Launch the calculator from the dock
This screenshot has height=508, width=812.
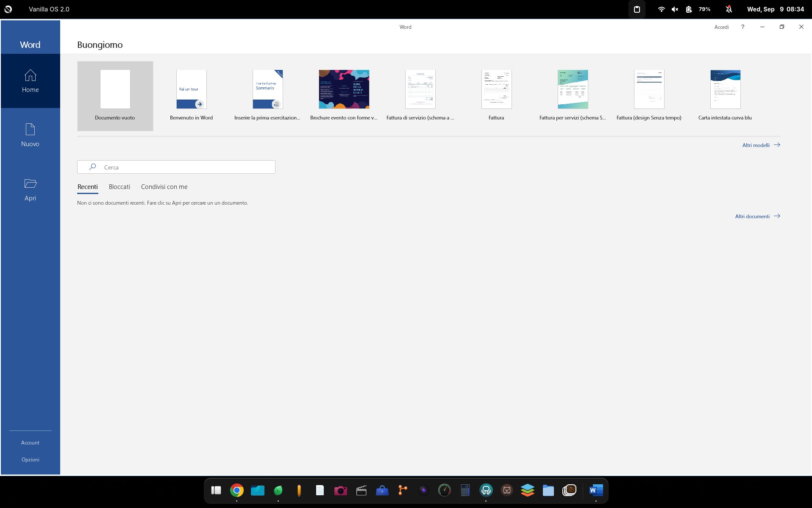click(465, 490)
